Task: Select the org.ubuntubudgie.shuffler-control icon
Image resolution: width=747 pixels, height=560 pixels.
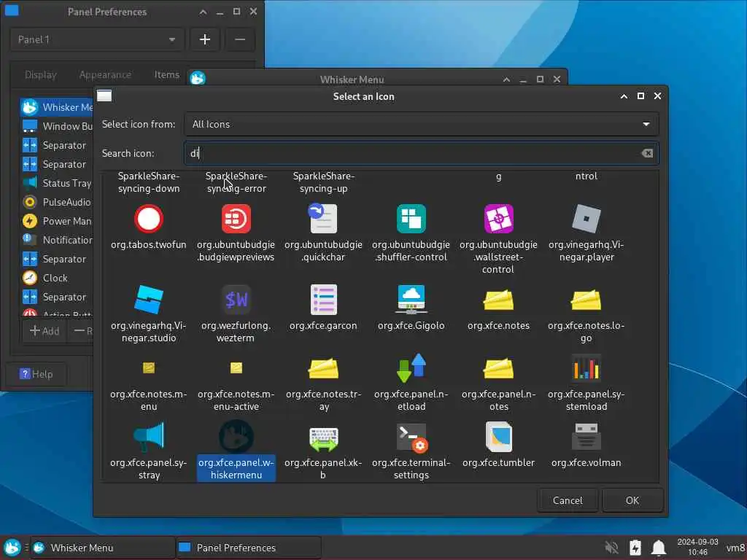Action: [411, 219]
